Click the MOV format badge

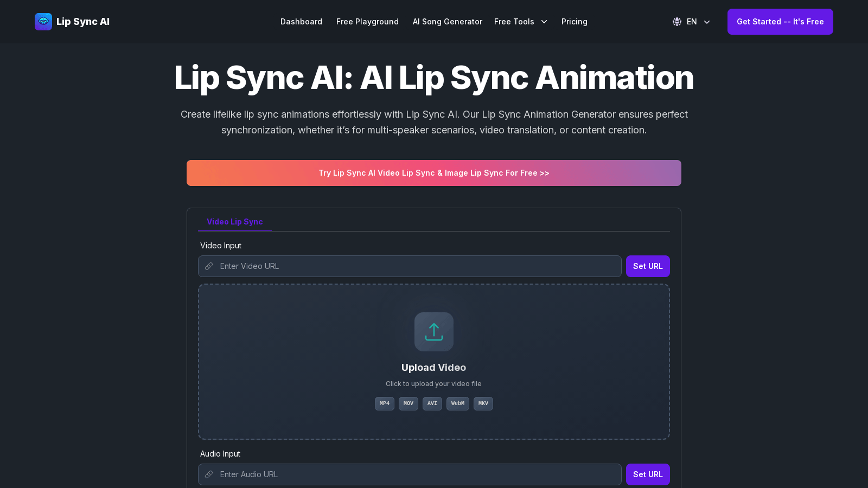click(x=409, y=403)
